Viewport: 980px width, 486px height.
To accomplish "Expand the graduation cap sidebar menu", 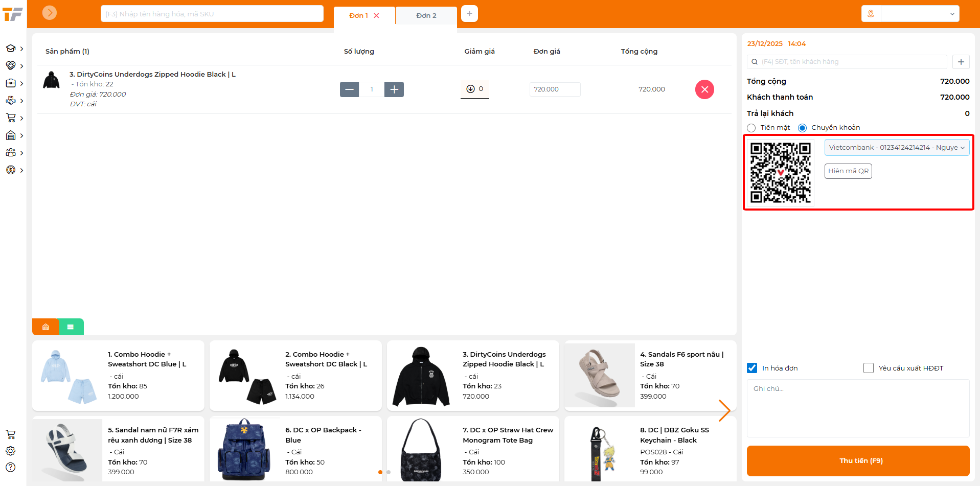I will point(14,49).
